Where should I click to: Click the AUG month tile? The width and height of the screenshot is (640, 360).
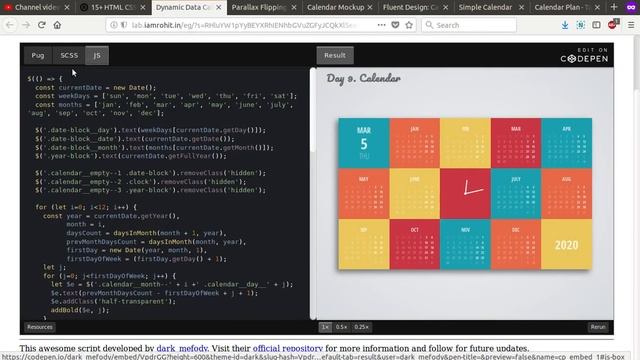pyautogui.click(x=566, y=193)
